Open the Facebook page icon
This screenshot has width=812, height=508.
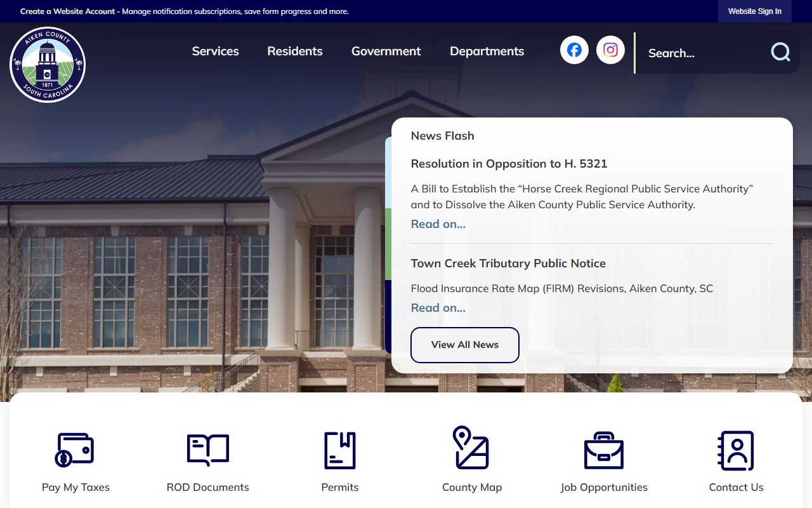point(574,50)
